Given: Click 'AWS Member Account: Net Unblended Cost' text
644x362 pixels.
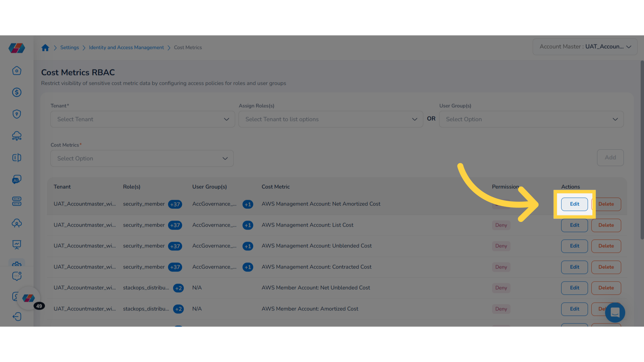Looking at the screenshot, I should coord(316,288).
